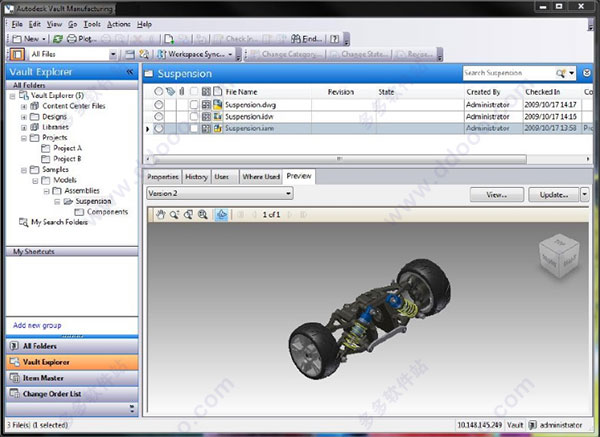This screenshot has height=437, width=600.
Task: Select the Item Master navigation button
Action: click(72, 378)
